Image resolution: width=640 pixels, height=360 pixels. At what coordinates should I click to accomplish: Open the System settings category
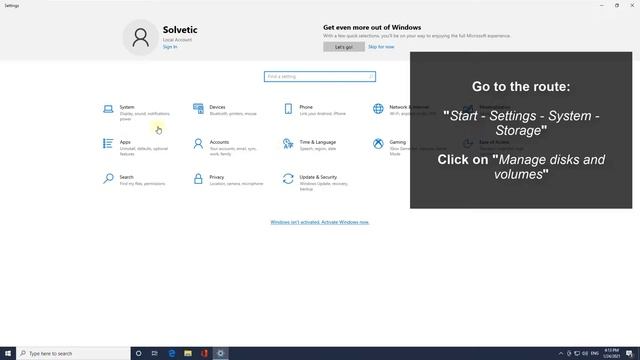pyautogui.click(x=137, y=113)
